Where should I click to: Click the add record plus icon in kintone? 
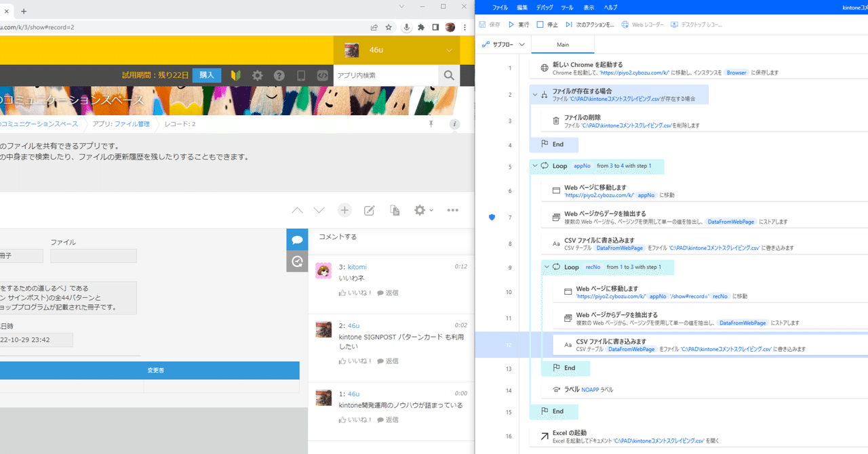344,210
